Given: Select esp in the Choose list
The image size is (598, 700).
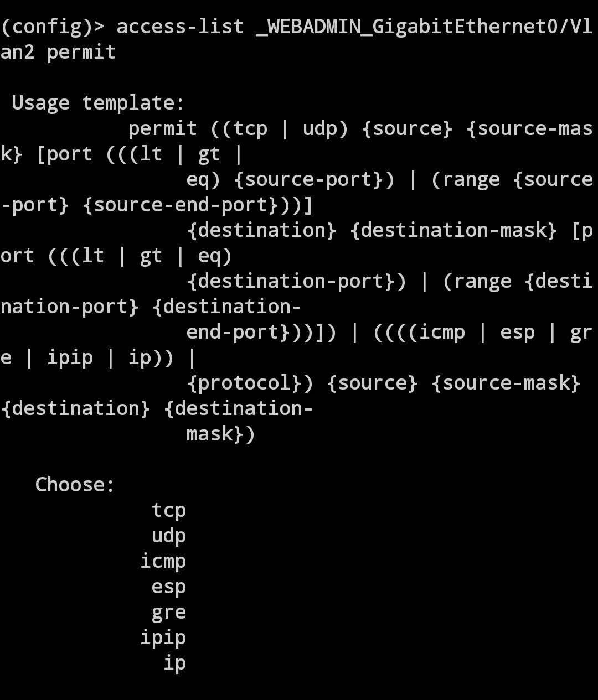Looking at the screenshot, I should coord(169,587).
